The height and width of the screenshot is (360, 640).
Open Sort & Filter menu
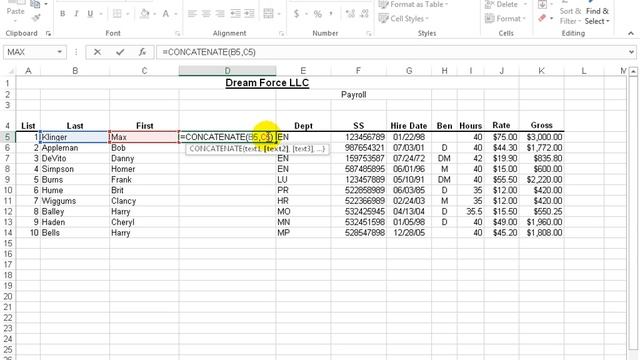570,16
